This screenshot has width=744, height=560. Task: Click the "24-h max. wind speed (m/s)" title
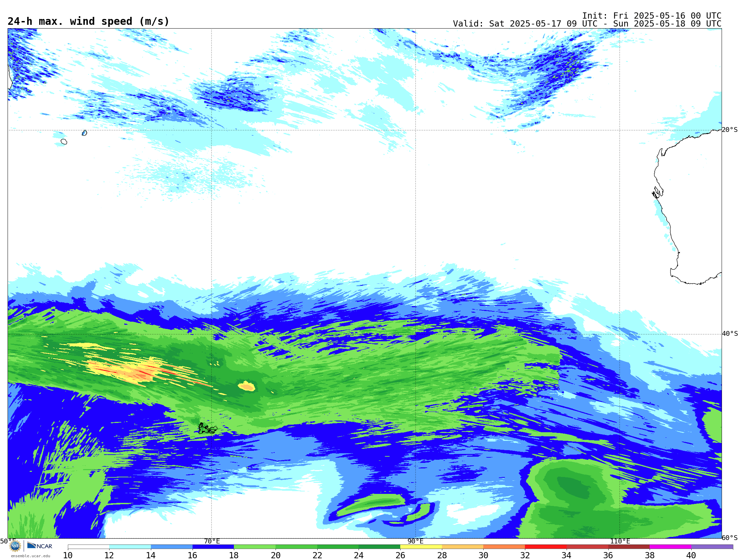point(89,21)
